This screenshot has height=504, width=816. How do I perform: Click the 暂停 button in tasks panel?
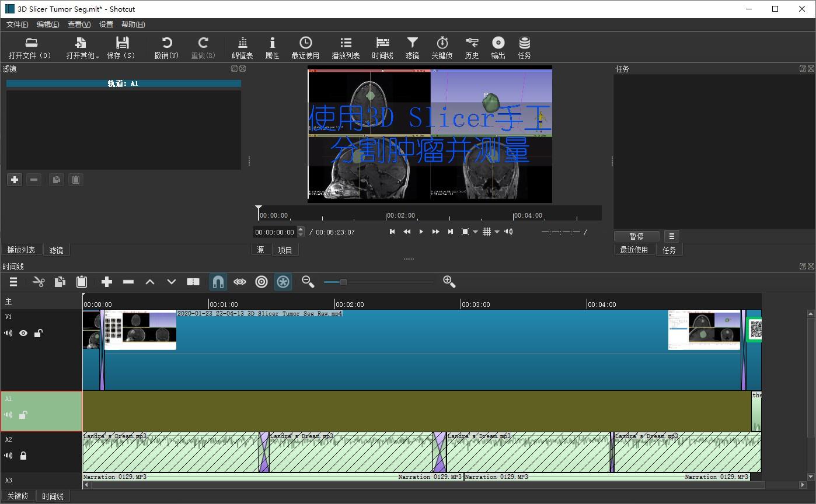637,236
